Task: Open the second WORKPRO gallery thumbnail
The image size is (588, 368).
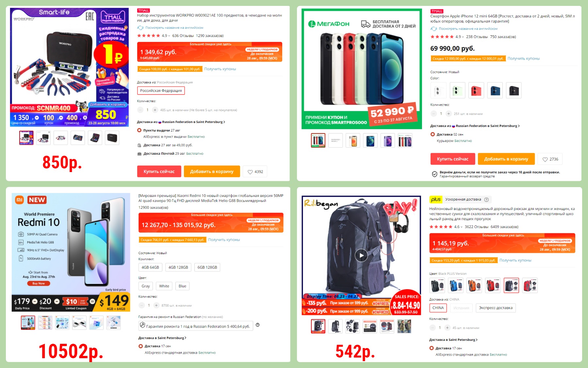Action: 43,138
